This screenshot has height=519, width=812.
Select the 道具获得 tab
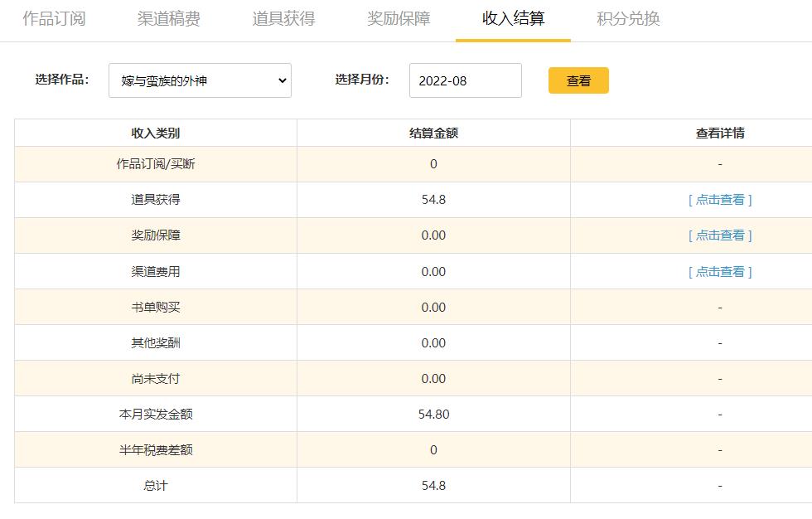282,20
